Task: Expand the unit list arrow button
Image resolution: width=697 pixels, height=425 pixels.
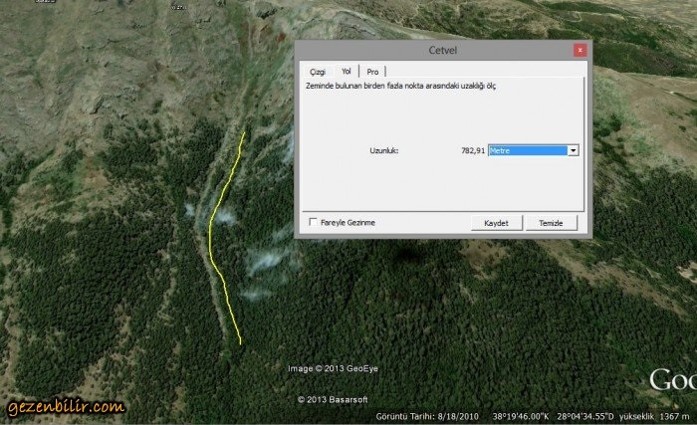Action: (x=573, y=151)
